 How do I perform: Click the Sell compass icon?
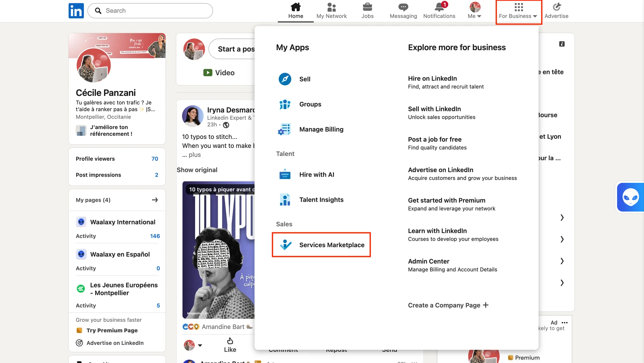click(x=285, y=79)
